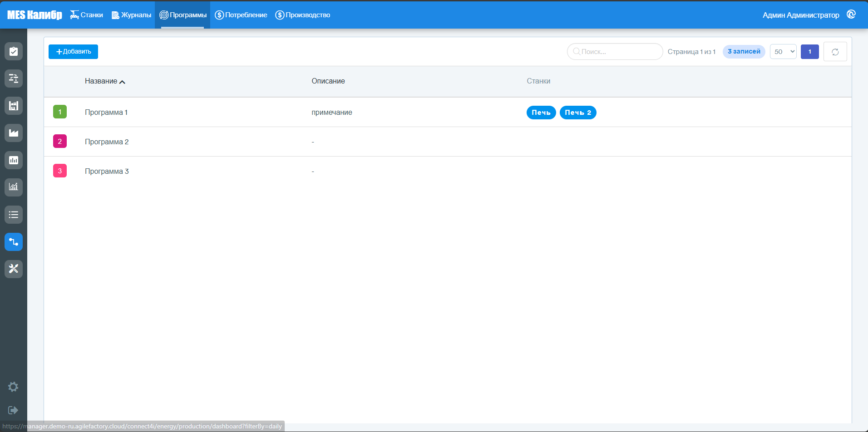Screen dimensions: 868x432
Task: Click the Программы target icon in top bar
Action: point(164,15)
